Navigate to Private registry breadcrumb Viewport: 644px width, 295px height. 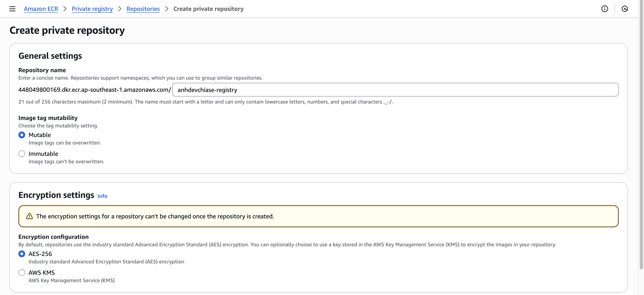click(x=92, y=9)
